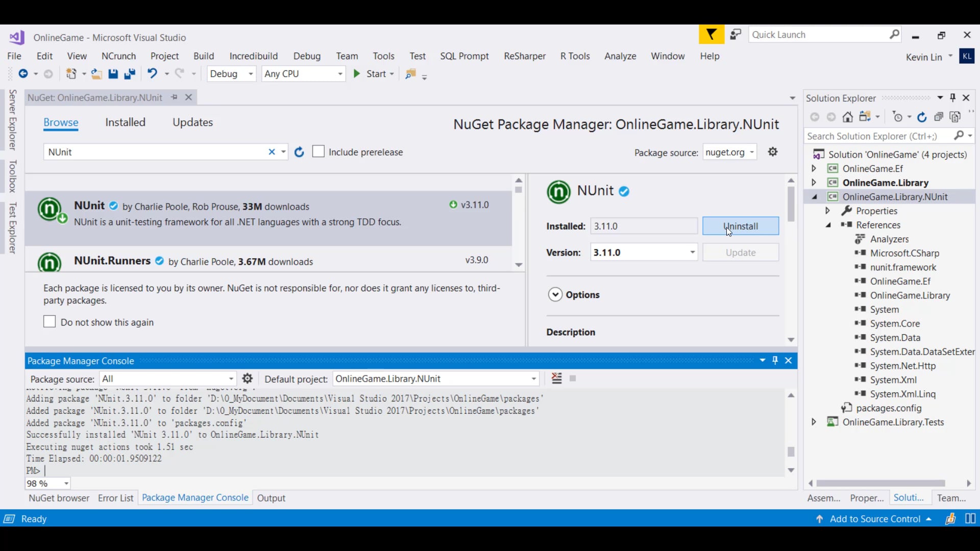Image resolution: width=980 pixels, height=551 pixels.
Task: Switch to the Installed tab
Action: point(125,122)
